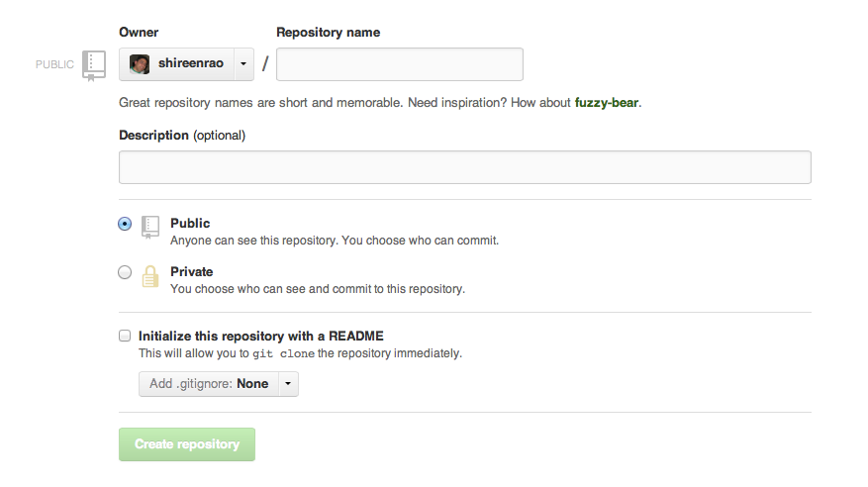The image size is (868, 487).
Task: Enable Initialize this repository with a README checkbox
Action: [x=125, y=336]
